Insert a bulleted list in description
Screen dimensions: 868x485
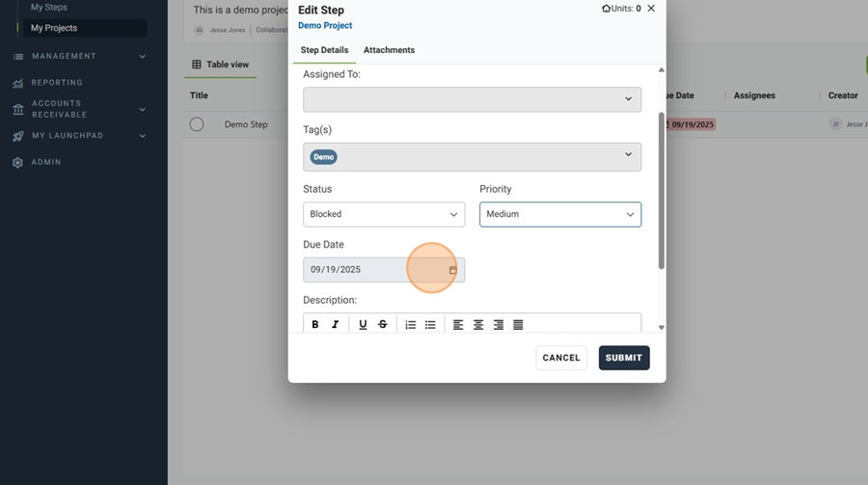click(430, 324)
